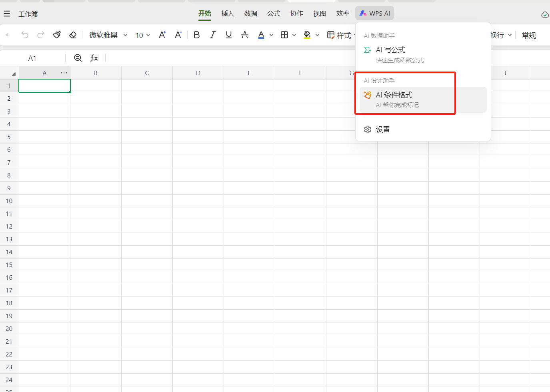Click the cell borders icon
The width and height of the screenshot is (550, 392).
point(284,35)
